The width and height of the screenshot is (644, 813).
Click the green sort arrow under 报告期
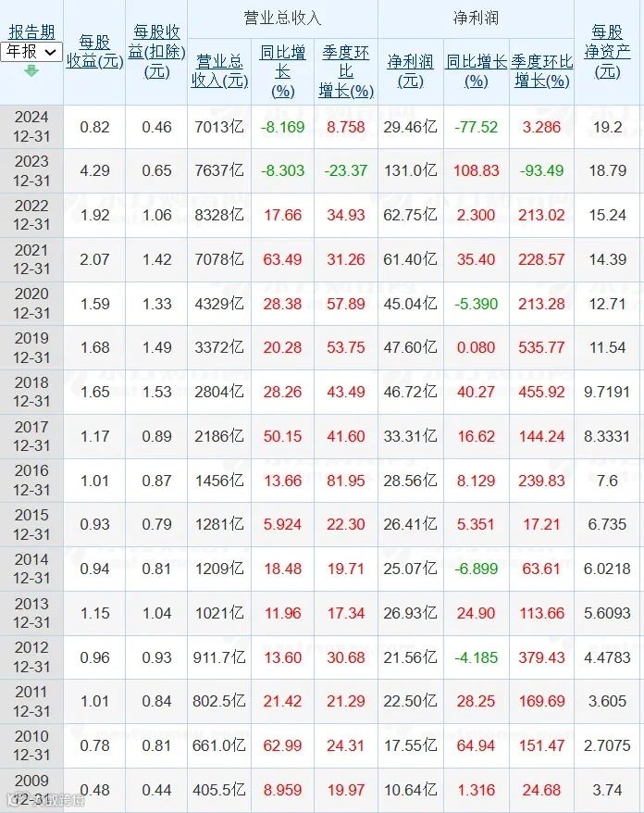(x=31, y=71)
